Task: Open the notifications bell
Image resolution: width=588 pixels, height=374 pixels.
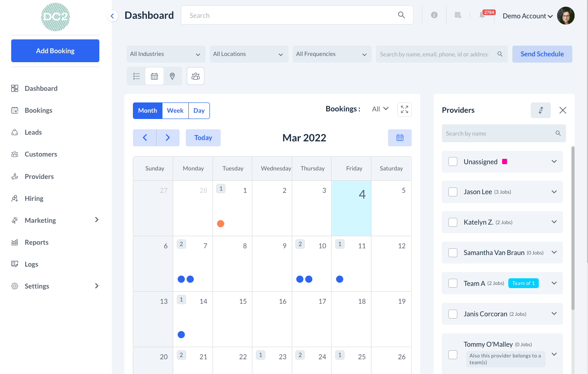Action: 482,16
